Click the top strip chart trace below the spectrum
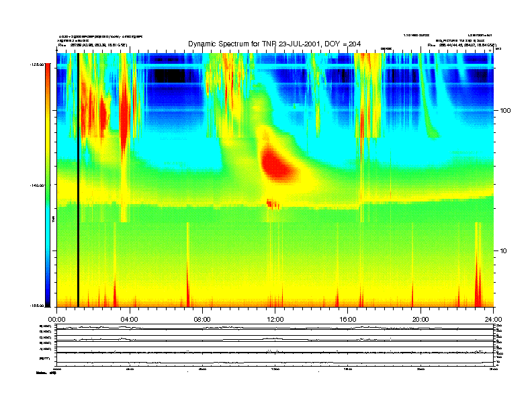The image size is (532, 411). click(x=275, y=327)
